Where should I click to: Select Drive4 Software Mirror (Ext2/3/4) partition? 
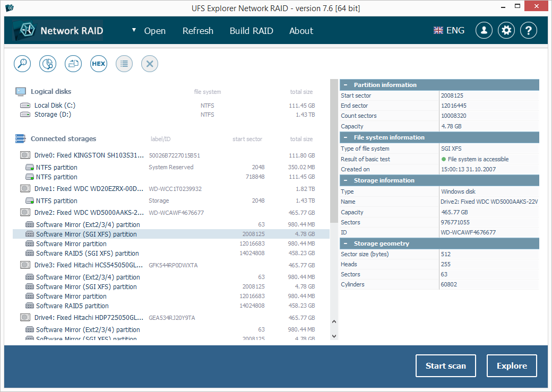(x=171, y=329)
